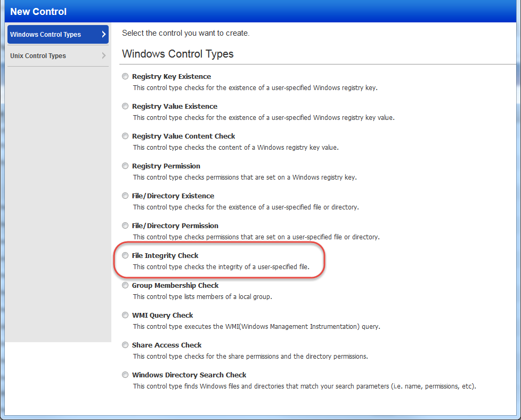This screenshot has width=521, height=420.
Task: Choose Windows Directory Search Check
Action: point(125,375)
